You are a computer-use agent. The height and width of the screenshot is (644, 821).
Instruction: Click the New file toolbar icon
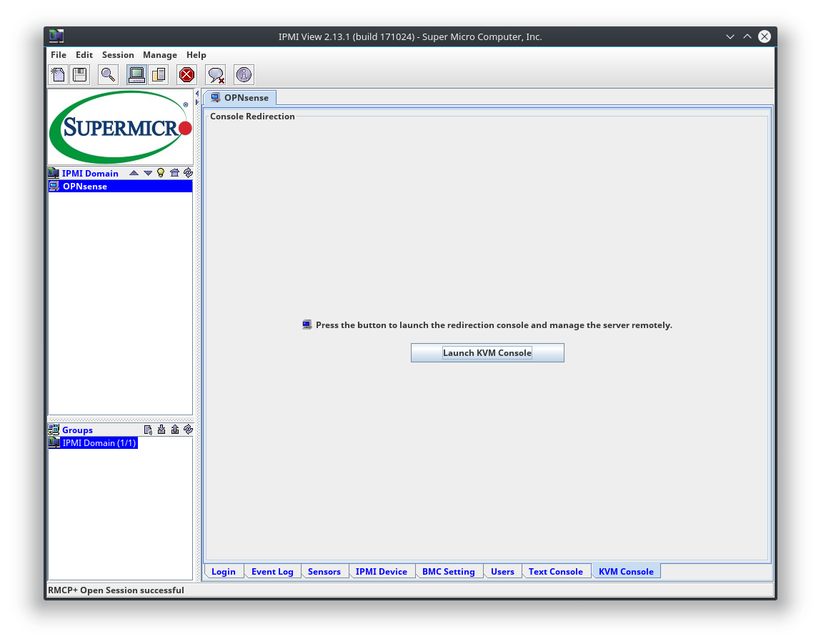pyautogui.click(x=58, y=74)
